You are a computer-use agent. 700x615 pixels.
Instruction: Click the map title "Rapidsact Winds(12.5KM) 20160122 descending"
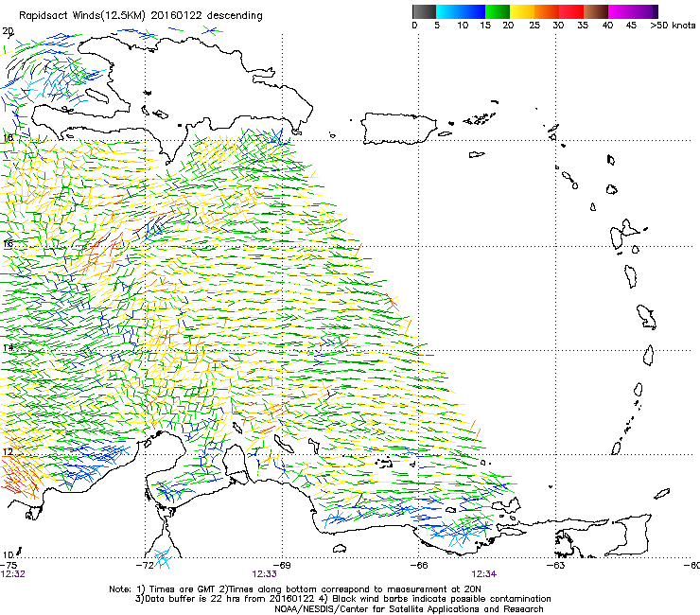[x=141, y=16]
